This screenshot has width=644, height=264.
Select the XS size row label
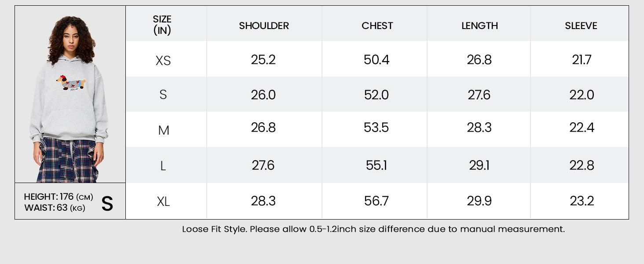[x=163, y=61]
